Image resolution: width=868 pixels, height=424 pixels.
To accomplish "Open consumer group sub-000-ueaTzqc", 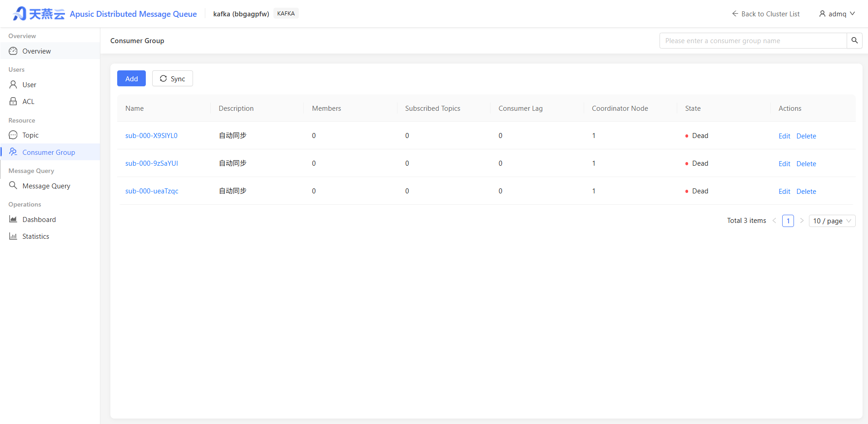I will click(x=152, y=191).
